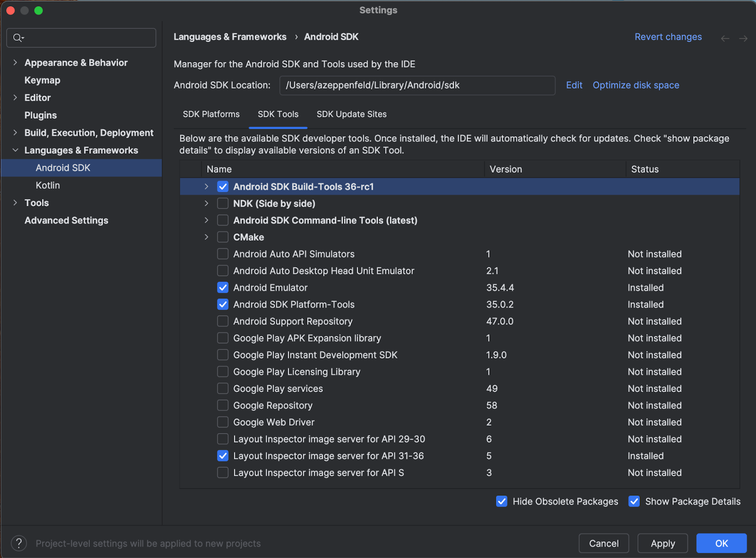Switch to the SDK Platforms tab
Viewport: 756px width, 558px height.
coord(211,114)
